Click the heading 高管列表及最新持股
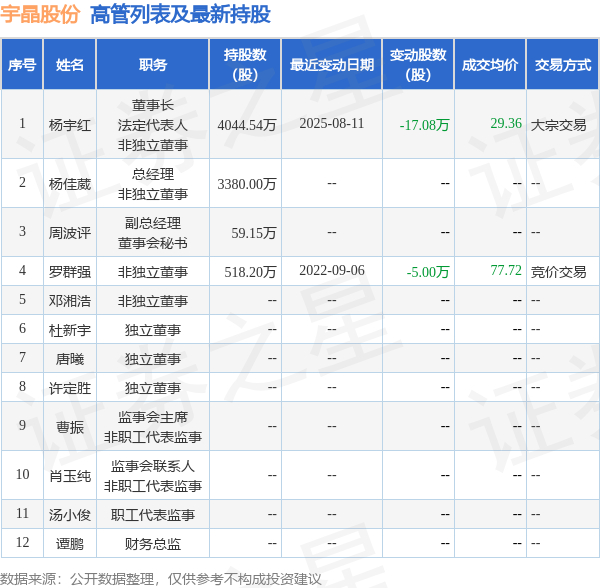The image size is (600, 588). click(x=180, y=15)
